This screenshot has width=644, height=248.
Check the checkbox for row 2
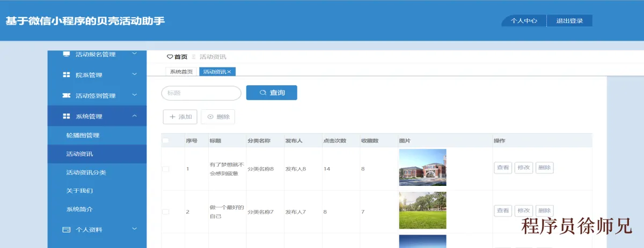click(166, 212)
